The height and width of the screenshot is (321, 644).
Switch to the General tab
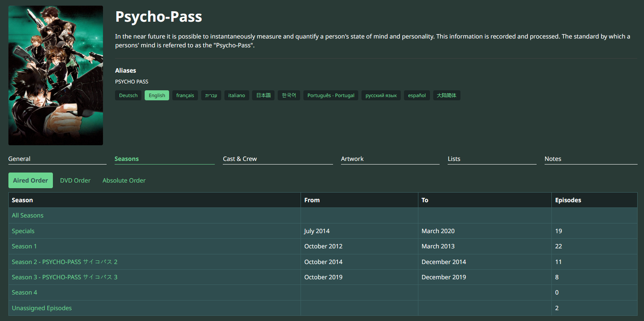[19, 159]
